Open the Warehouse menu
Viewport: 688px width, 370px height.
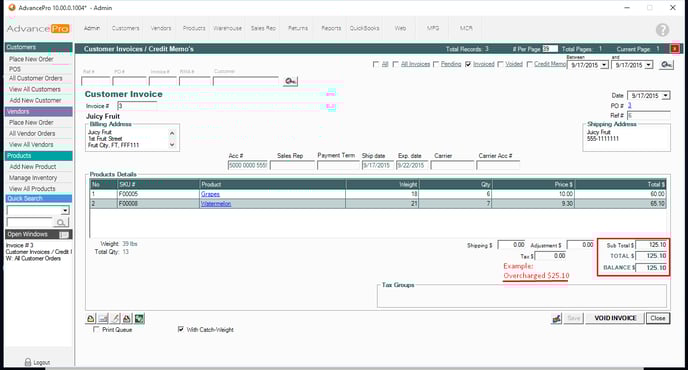pos(227,28)
